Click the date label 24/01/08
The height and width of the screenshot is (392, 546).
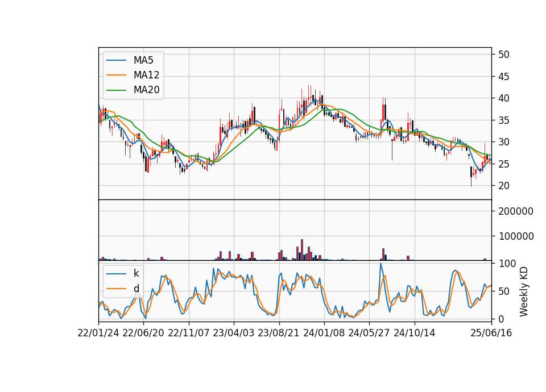pos(324,333)
